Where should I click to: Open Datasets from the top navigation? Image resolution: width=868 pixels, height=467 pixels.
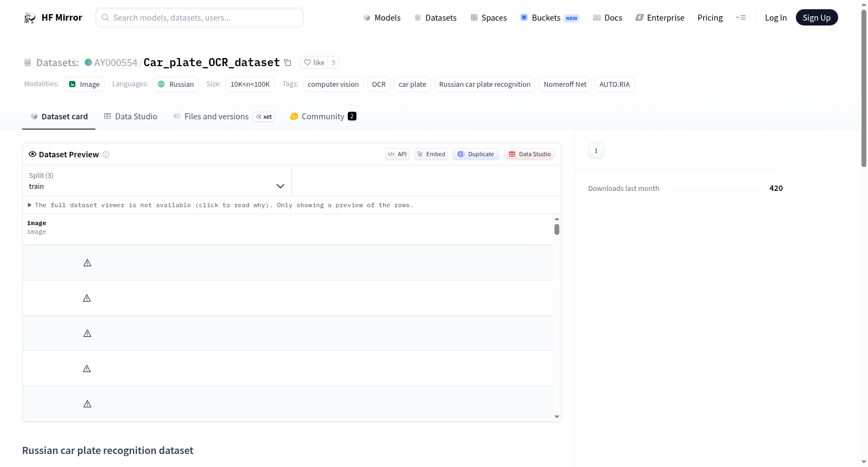point(435,18)
